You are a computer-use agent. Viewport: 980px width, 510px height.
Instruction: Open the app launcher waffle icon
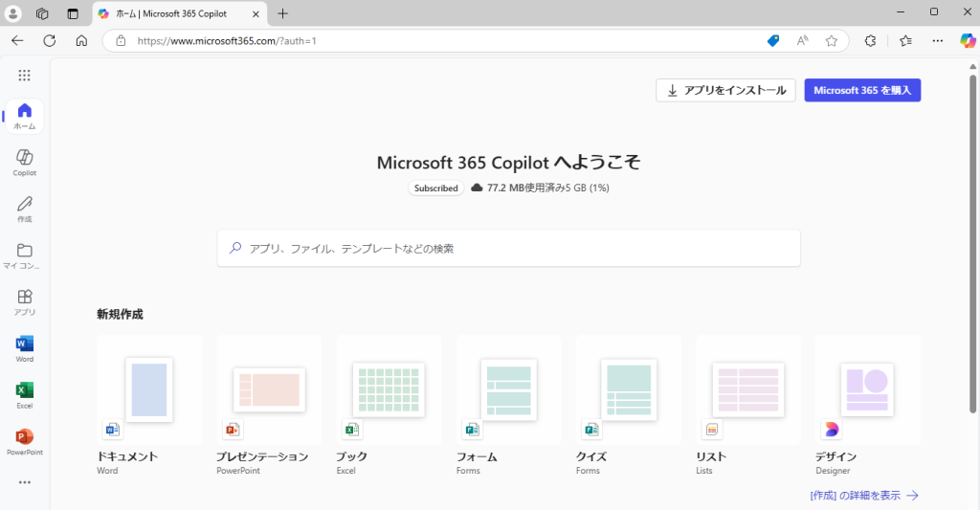pyautogui.click(x=24, y=76)
